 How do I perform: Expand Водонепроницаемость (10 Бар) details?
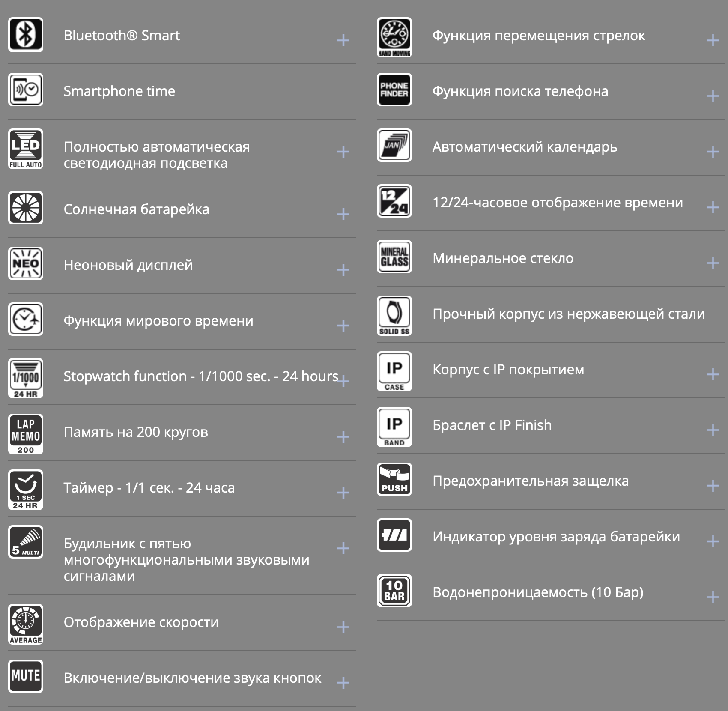713,597
